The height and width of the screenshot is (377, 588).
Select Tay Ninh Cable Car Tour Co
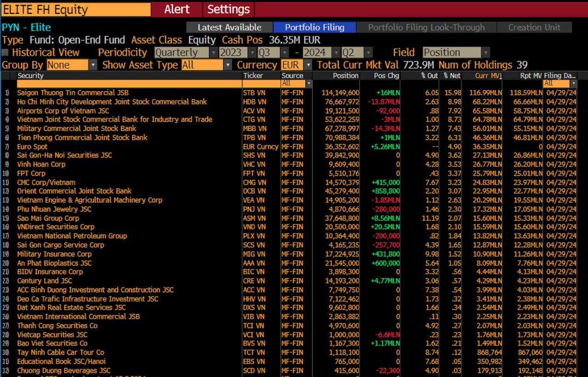61,353
